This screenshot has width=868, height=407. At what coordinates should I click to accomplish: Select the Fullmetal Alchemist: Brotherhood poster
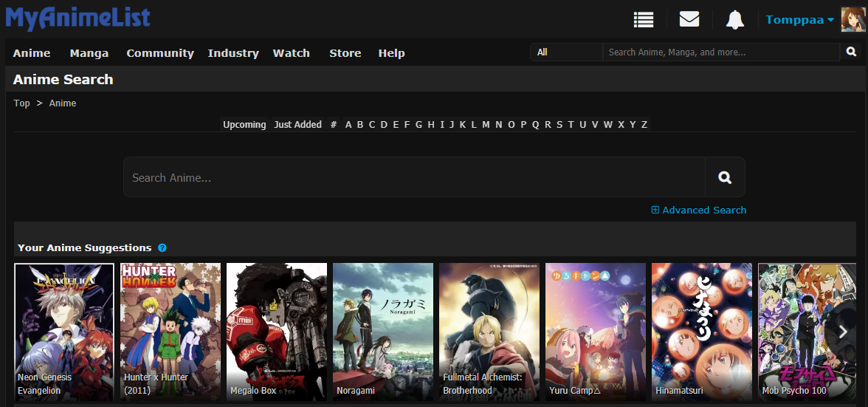(x=489, y=332)
